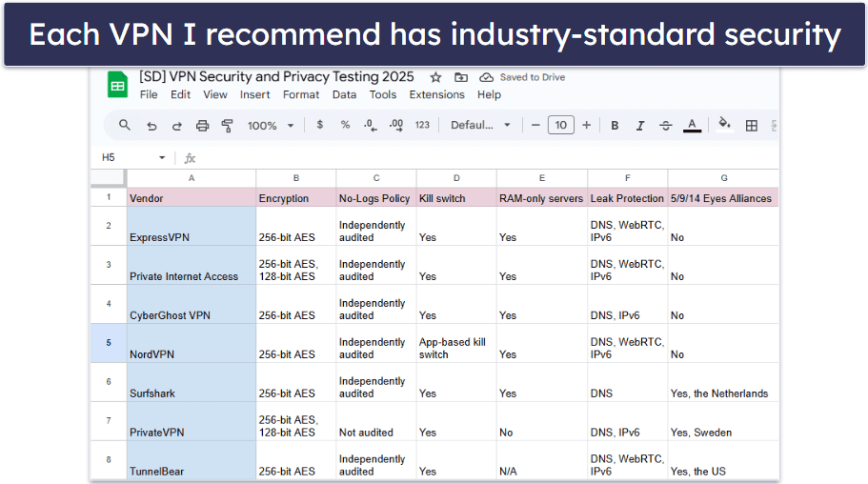Select the 5/9/14 Eyes Alliances header
Image resolution: width=868 pixels, height=484 pixels.
point(723,198)
